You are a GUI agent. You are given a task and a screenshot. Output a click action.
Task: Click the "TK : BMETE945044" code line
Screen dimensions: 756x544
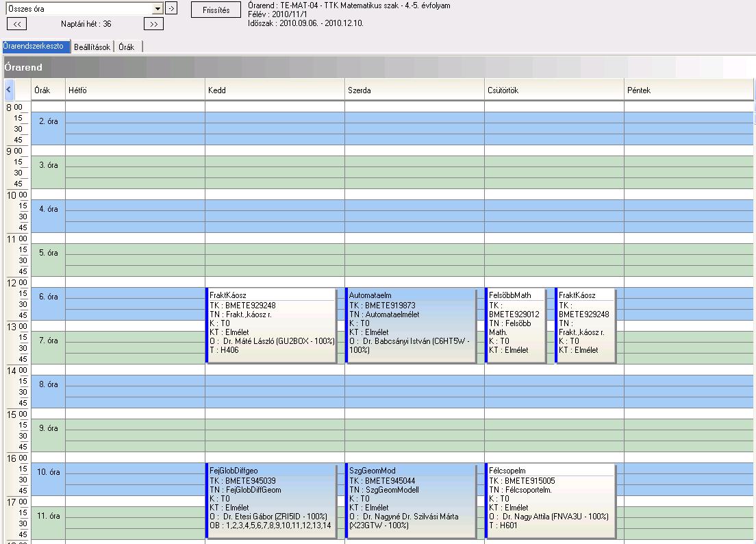pyautogui.click(x=382, y=481)
